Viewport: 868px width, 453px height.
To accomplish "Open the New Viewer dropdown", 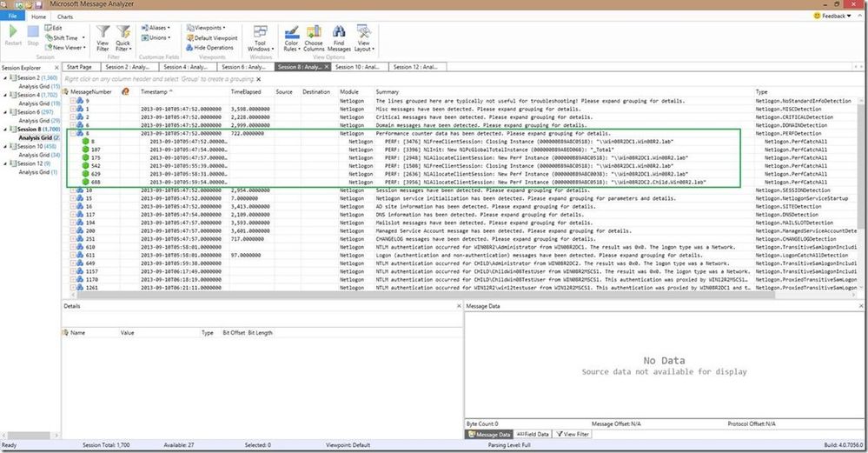I will 65,48.
